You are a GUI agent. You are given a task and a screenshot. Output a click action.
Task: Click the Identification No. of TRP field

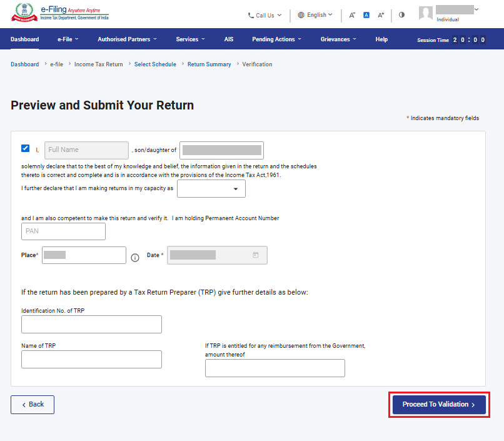pyautogui.click(x=91, y=324)
